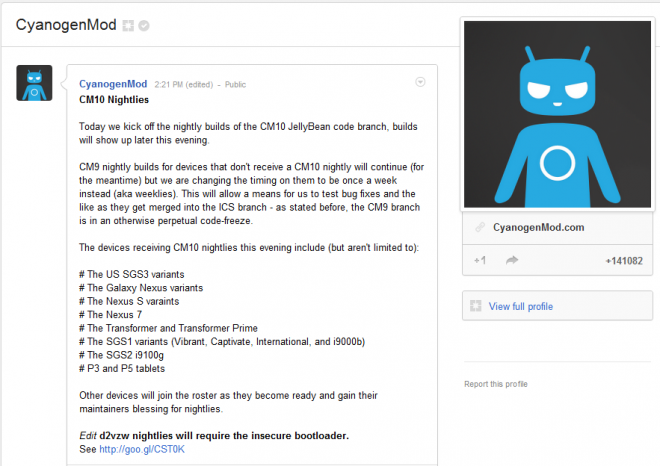Open the post options dropdown arrow
660x466 pixels.
click(420, 82)
